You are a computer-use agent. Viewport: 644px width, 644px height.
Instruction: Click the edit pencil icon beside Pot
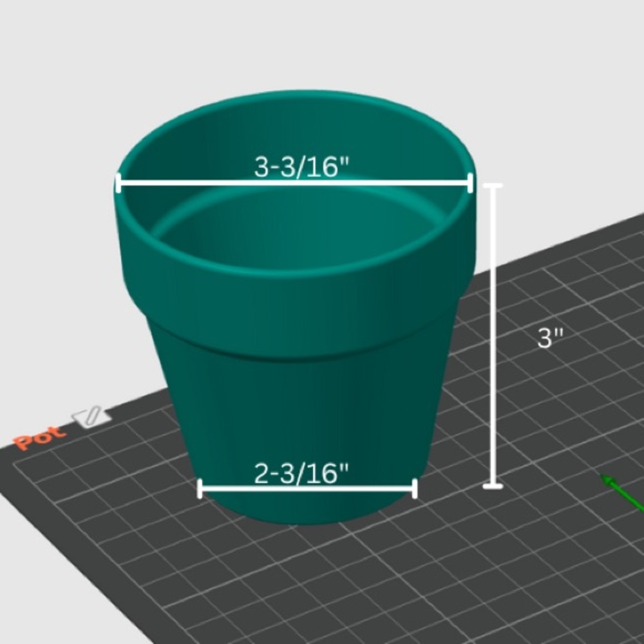coord(91,417)
